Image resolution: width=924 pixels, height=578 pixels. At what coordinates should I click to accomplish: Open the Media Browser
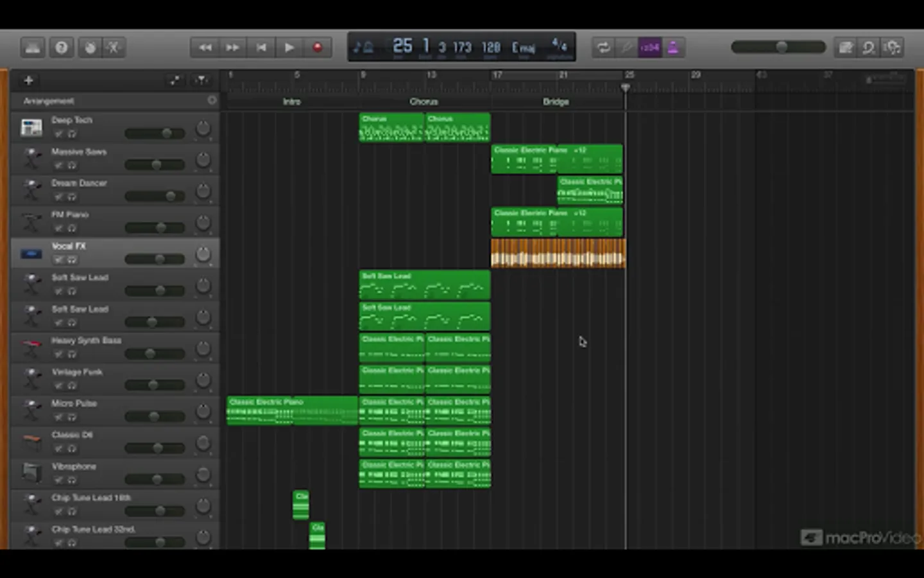[893, 48]
